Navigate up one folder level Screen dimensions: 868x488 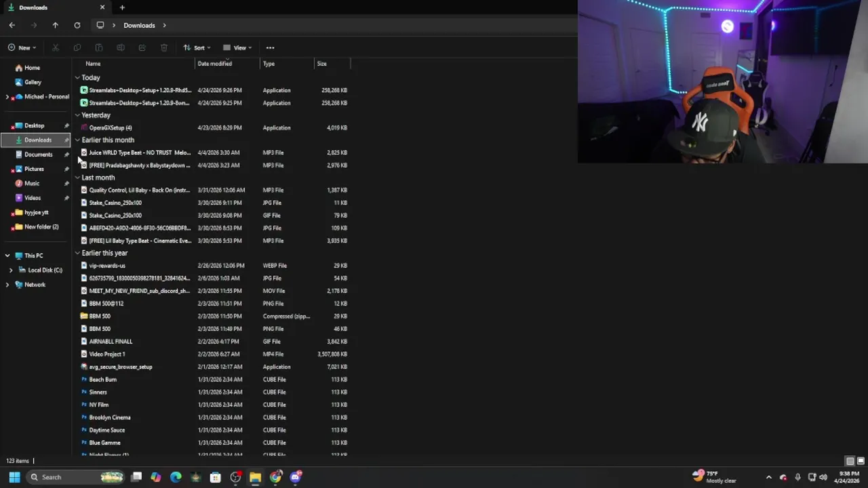pyautogui.click(x=55, y=25)
